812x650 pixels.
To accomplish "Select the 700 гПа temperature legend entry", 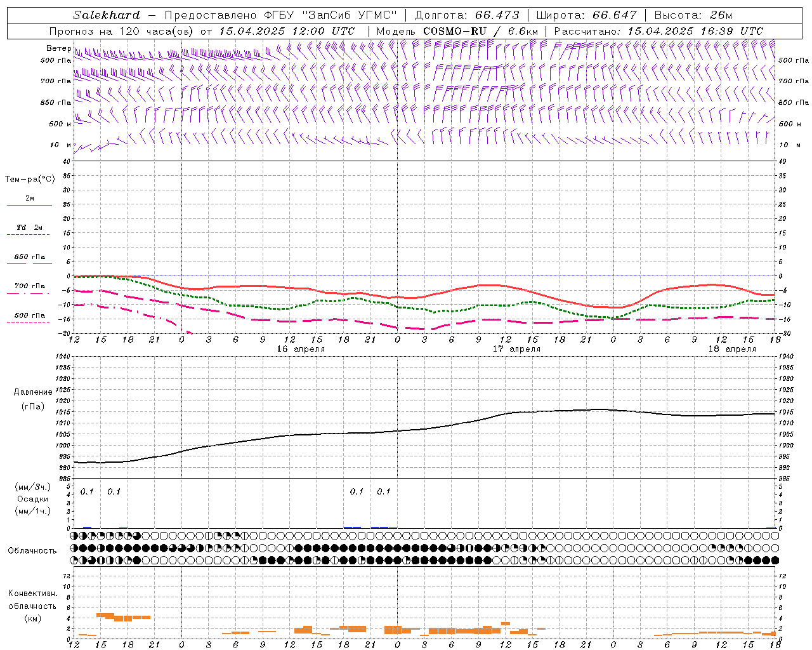I will tap(30, 286).
